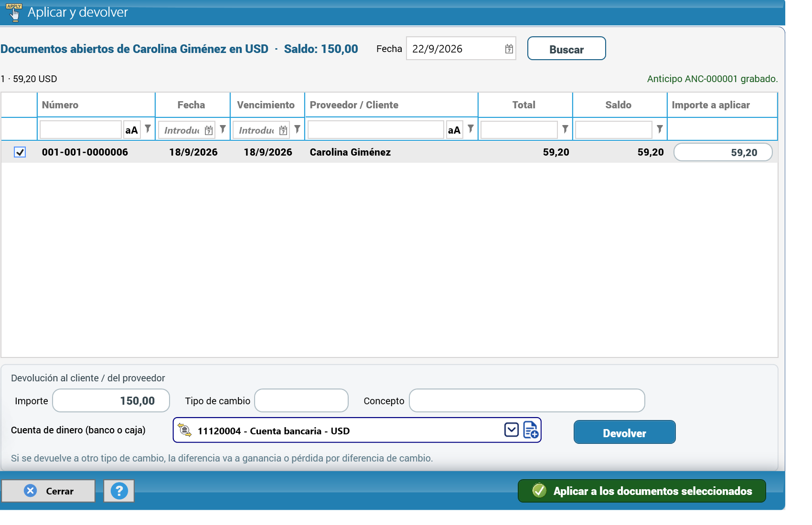812x525 pixels.
Task: Toggle case-sensitive filter for Proveedor / Cliente
Action: click(x=454, y=130)
